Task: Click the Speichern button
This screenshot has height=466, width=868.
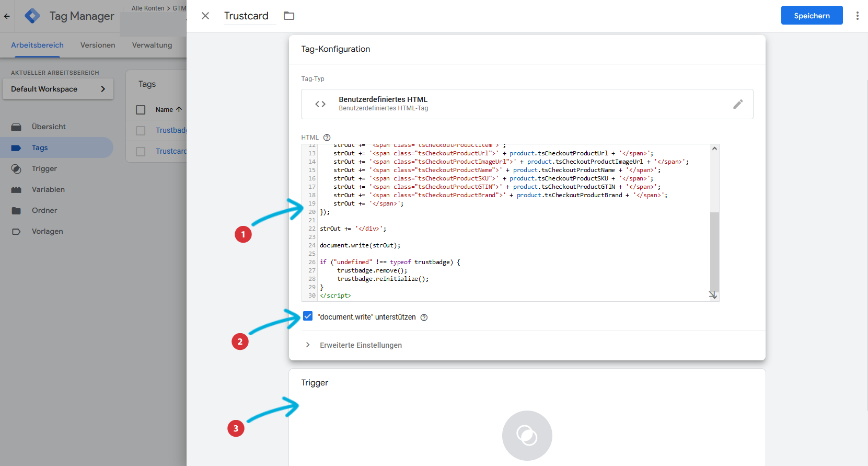Action: click(x=812, y=15)
